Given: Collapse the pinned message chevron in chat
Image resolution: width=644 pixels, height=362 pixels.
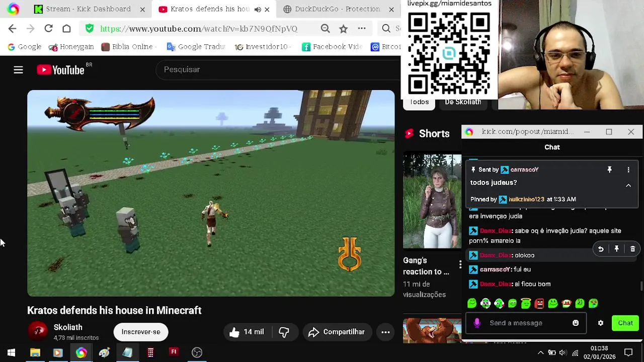Looking at the screenshot, I should click(628, 186).
